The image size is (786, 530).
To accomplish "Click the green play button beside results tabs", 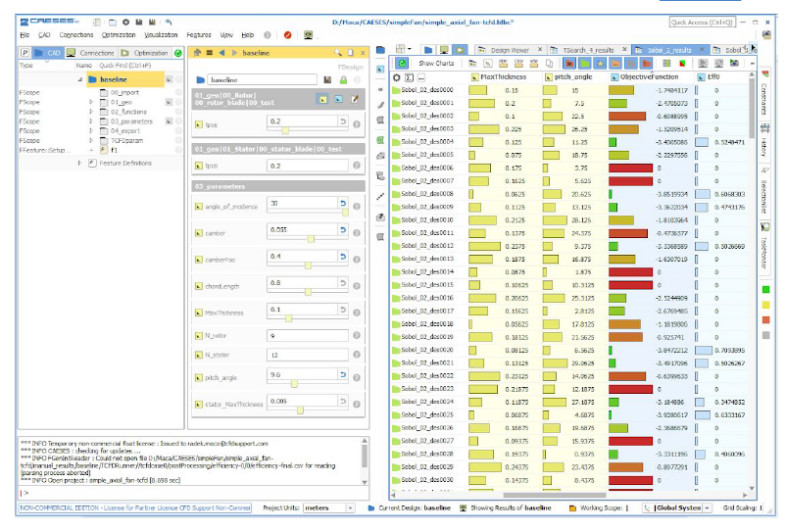I will tap(460, 50).
